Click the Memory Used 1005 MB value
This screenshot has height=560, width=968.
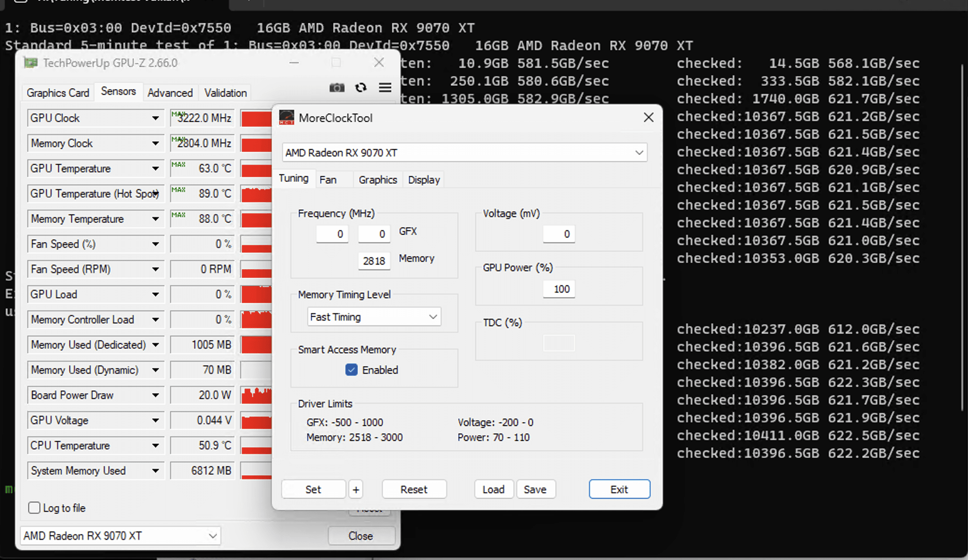202,345
